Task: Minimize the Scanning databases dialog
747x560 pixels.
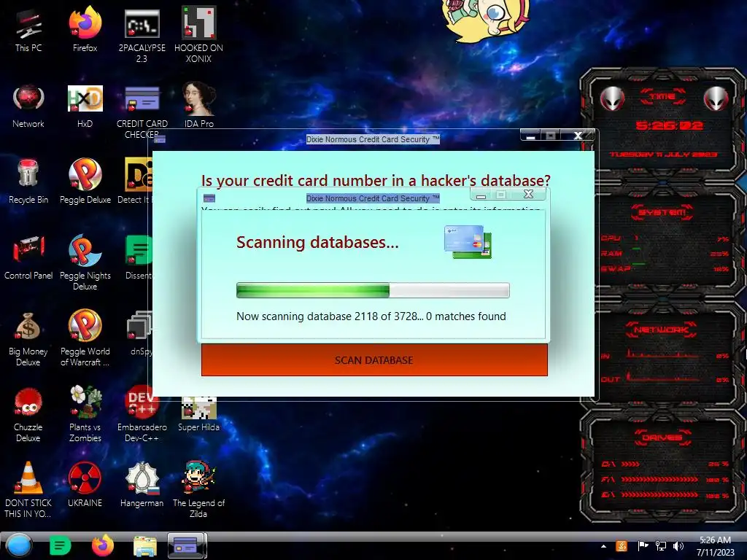Action: [x=481, y=194]
